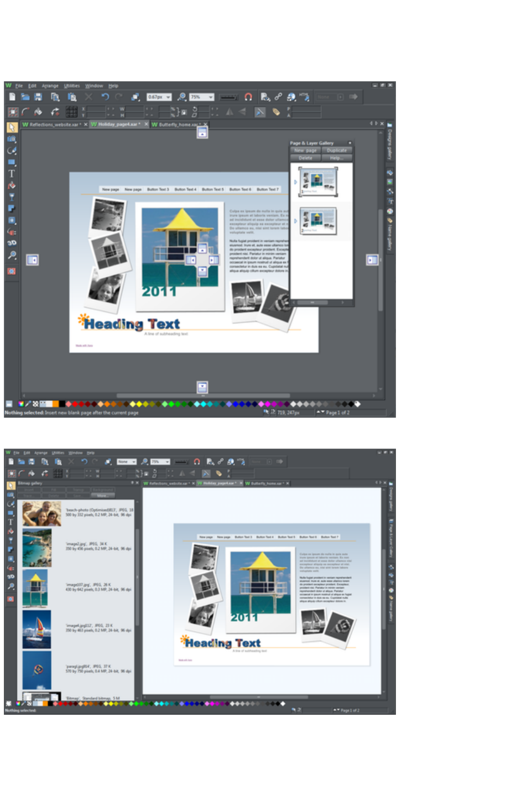Toggle the highlighted infobar button left of the tag icon
Screen dimensions: 532x806
[x=260, y=112]
